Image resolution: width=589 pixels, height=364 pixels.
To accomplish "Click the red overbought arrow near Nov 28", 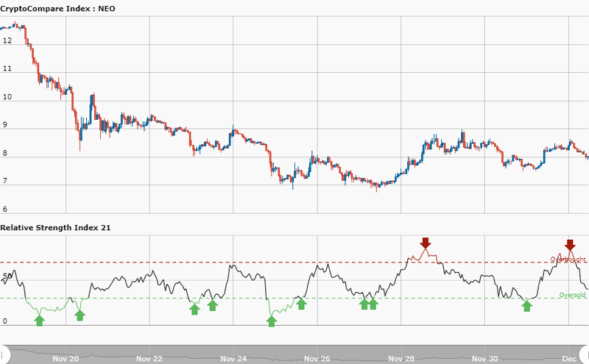I will 425,243.
